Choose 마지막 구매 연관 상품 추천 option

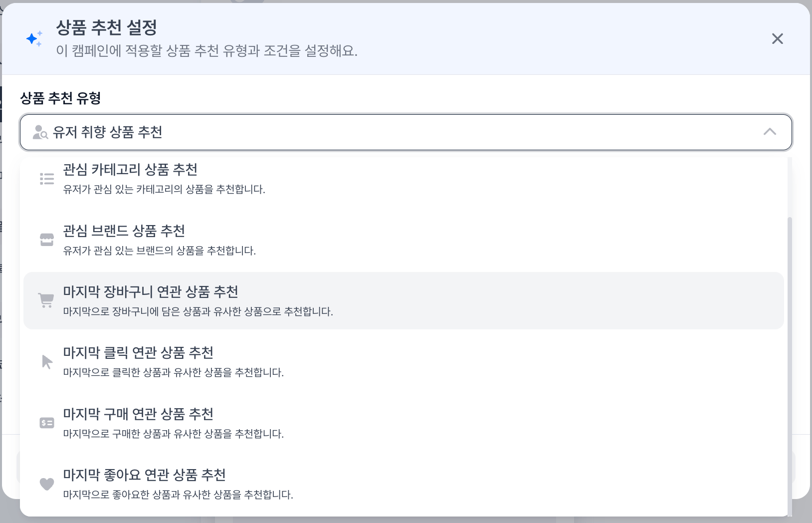(138, 414)
